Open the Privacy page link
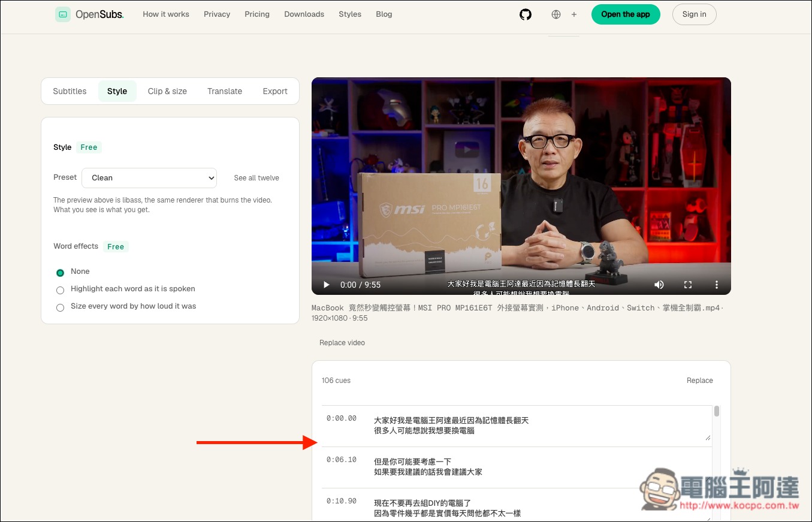 (217, 14)
